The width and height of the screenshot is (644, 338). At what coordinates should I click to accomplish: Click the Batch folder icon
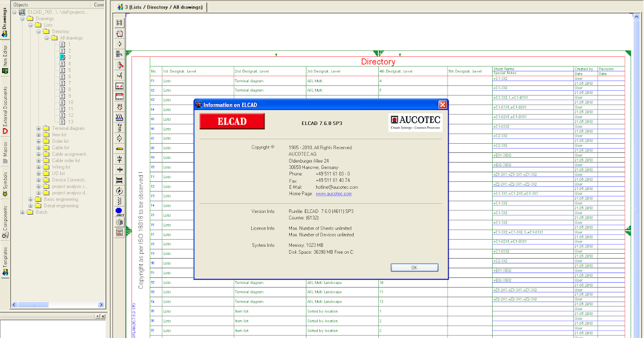coord(30,212)
